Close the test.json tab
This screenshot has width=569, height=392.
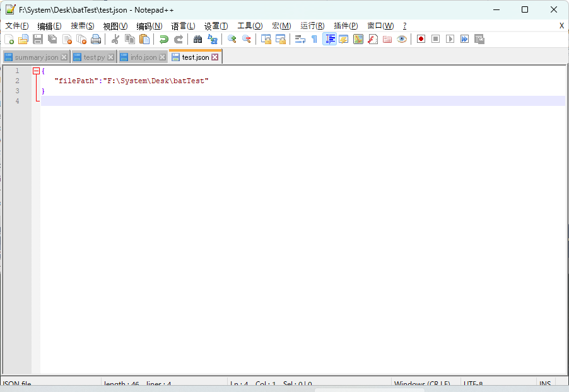click(215, 57)
